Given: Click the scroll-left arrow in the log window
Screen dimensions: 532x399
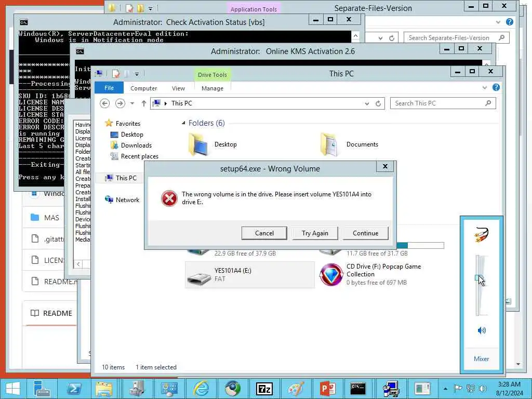Looking at the screenshot, I should (78, 264).
